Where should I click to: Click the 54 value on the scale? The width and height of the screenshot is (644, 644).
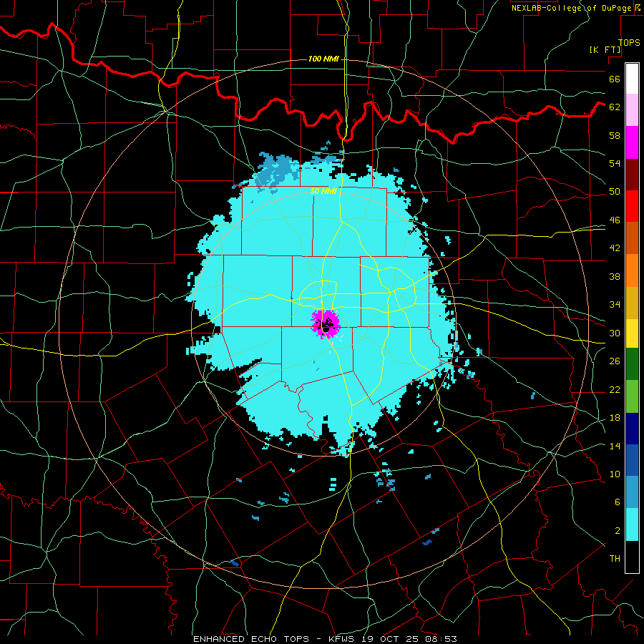pos(615,163)
